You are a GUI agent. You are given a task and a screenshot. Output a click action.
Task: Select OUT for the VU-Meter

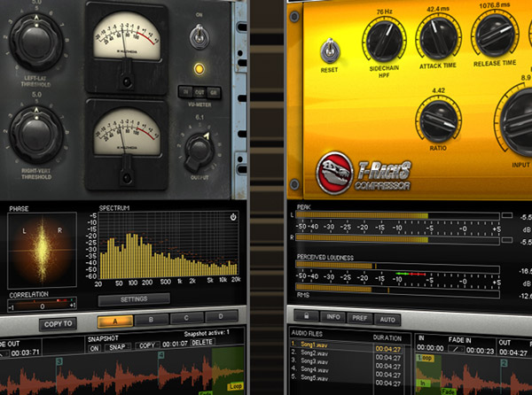coord(199,92)
